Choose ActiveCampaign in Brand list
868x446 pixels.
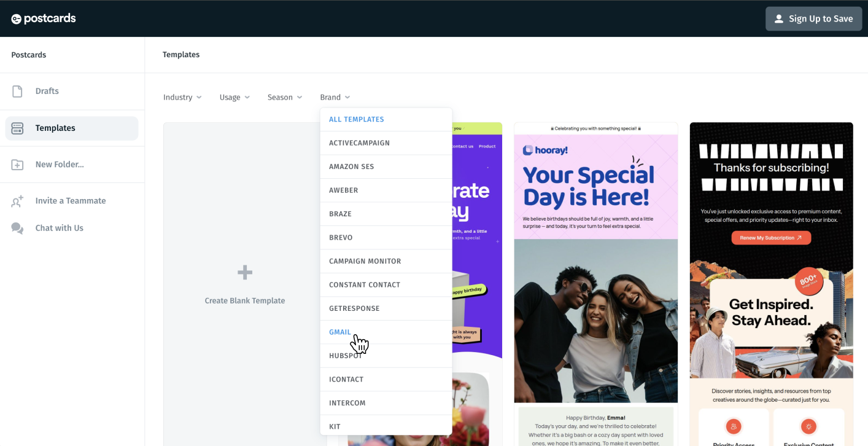[x=386, y=143]
